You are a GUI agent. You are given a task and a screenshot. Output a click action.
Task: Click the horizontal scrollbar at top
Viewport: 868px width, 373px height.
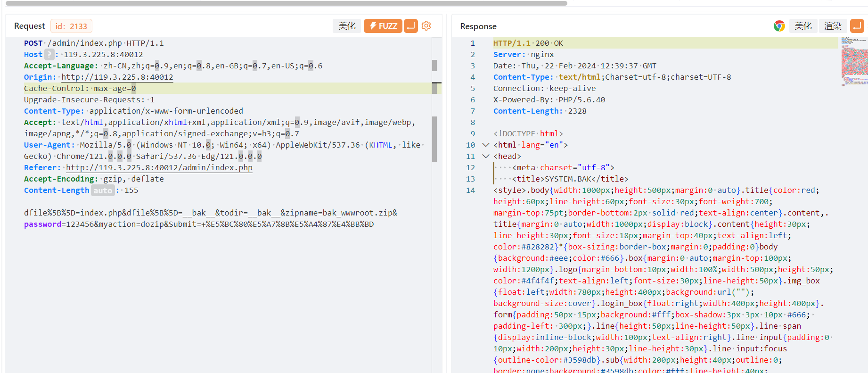click(287, 3)
